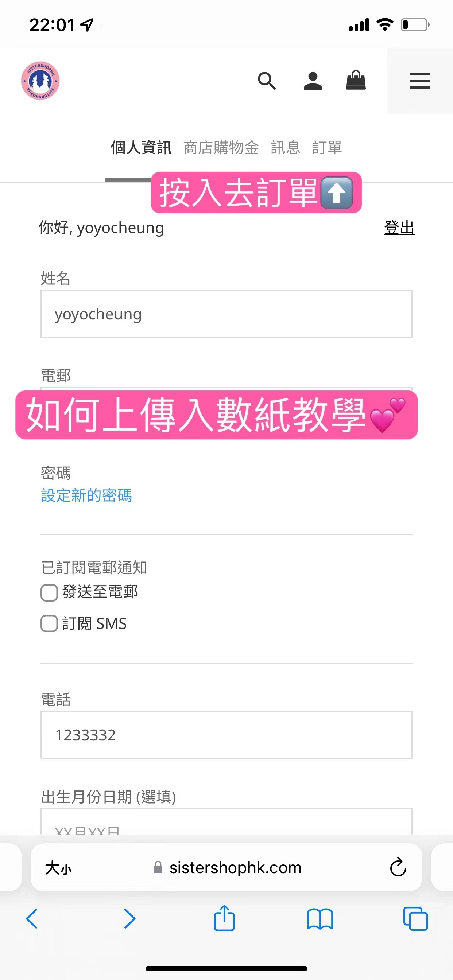Open Safari bookmarks icon
This screenshot has width=453, height=980.
pyautogui.click(x=320, y=919)
